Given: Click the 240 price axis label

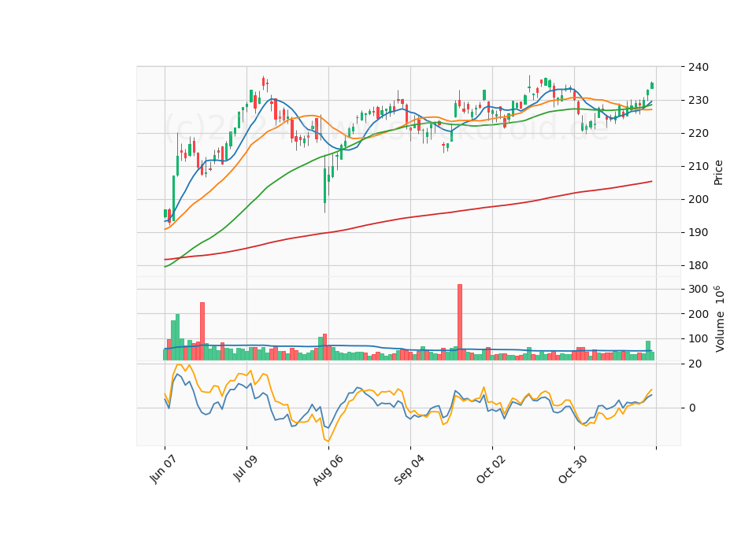Looking at the screenshot, I should tap(699, 67).
